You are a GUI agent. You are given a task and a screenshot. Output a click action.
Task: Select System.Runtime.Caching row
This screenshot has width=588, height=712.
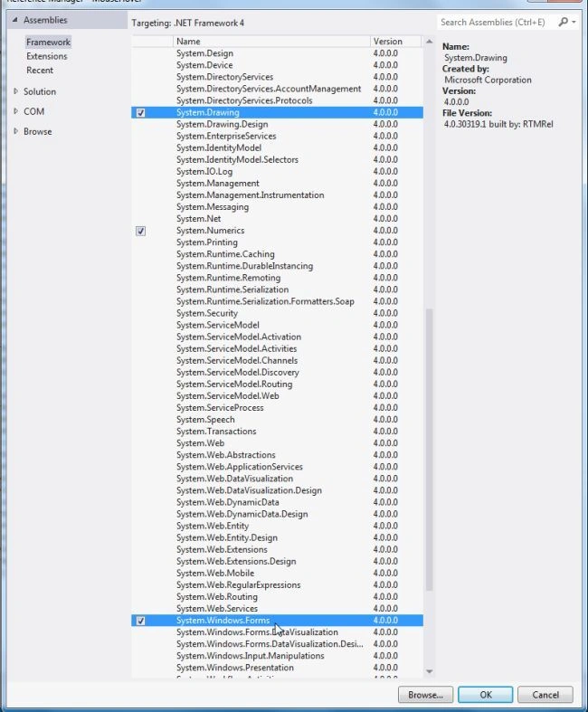tap(277, 254)
